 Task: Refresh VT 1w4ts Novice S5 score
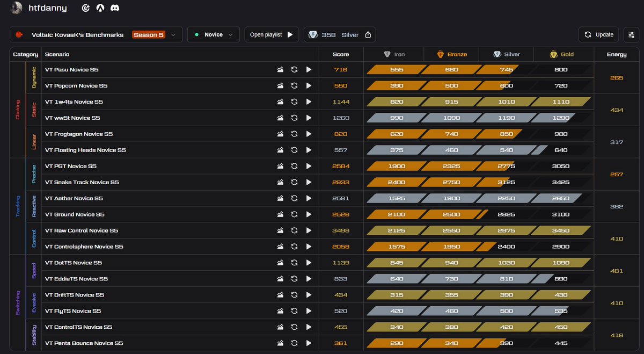tap(294, 102)
